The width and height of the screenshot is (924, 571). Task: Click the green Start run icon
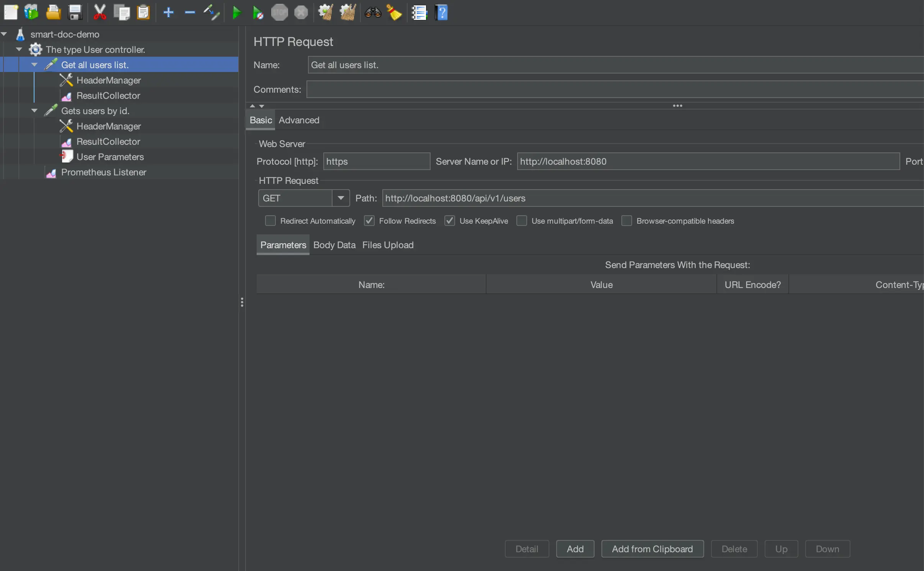point(236,13)
